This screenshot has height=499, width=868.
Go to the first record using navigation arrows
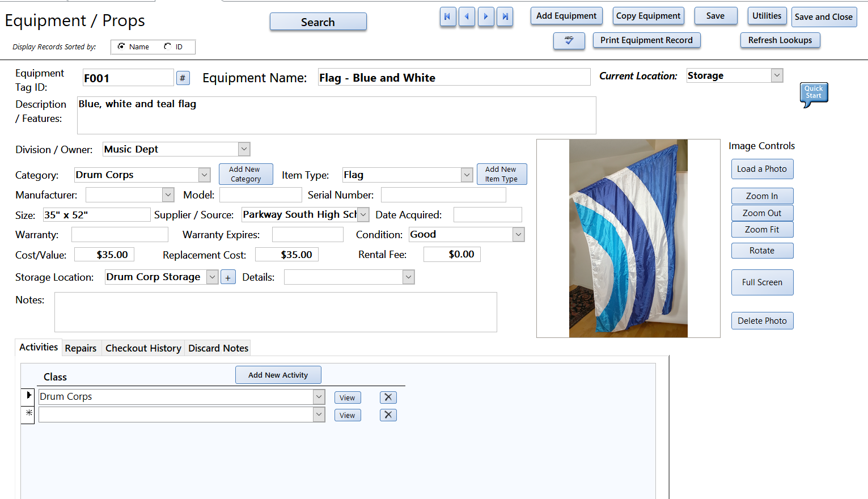[448, 16]
